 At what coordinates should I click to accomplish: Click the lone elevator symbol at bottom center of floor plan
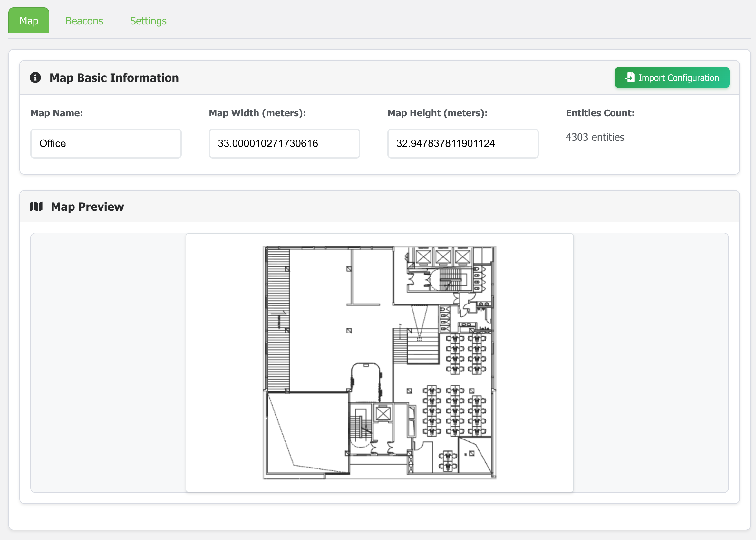click(x=383, y=414)
